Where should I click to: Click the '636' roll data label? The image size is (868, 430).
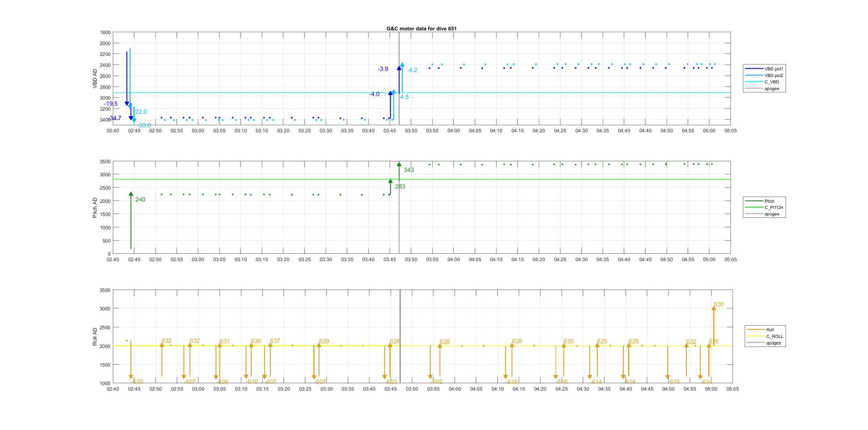pyautogui.click(x=256, y=341)
